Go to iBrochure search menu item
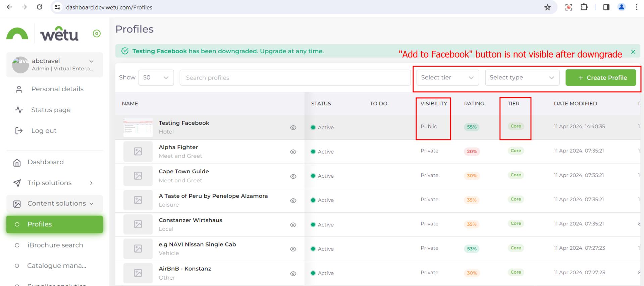This screenshot has height=286, width=644. point(55,245)
